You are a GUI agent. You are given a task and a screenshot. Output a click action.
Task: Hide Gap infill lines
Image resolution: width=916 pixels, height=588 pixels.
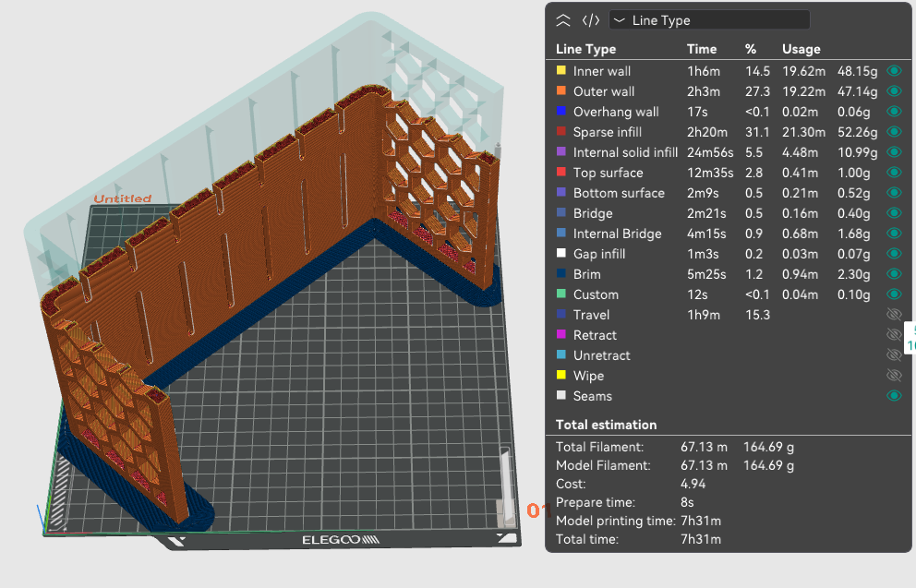(894, 254)
